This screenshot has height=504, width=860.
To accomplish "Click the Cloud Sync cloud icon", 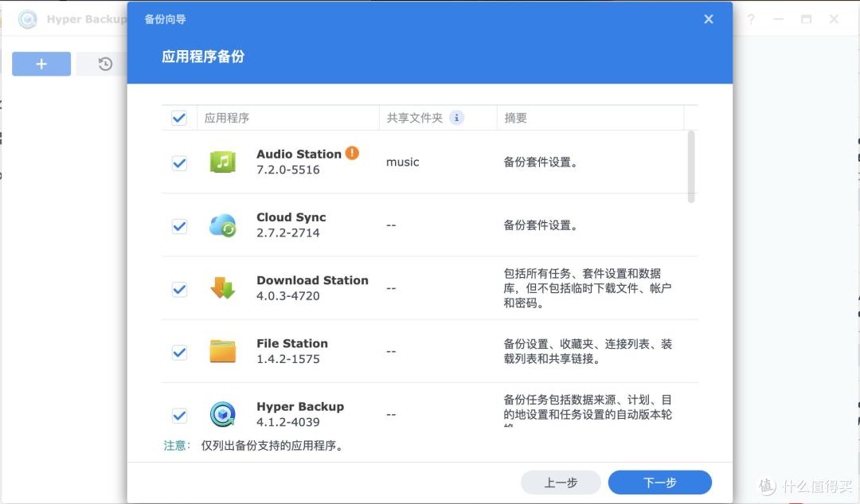I will [x=223, y=225].
